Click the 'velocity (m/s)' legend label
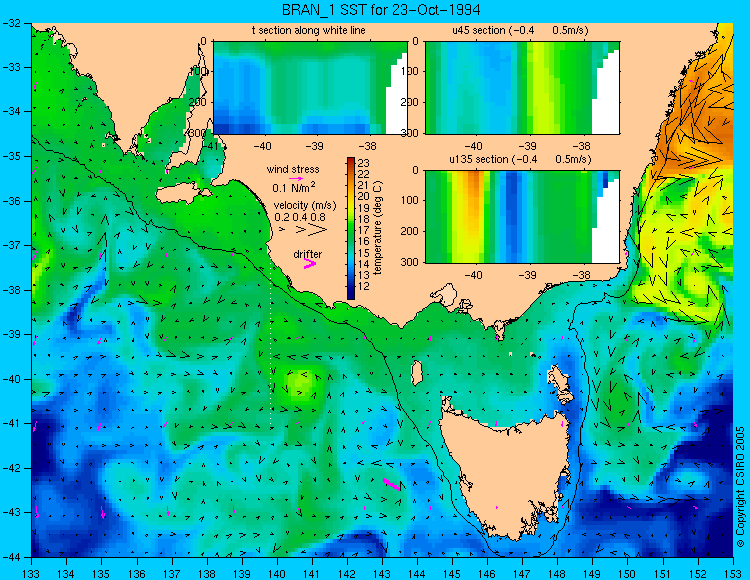The image size is (750, 580). coord(305,205)
